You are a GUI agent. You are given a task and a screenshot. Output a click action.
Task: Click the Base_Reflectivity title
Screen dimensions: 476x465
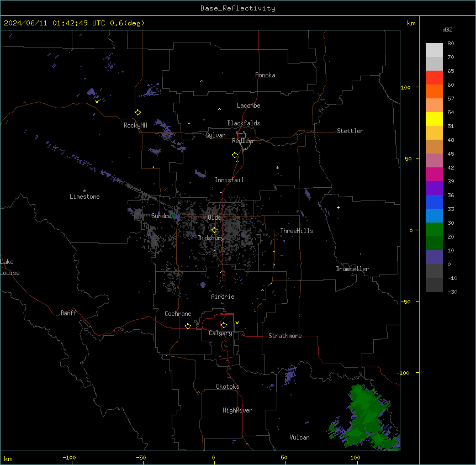click(238, 8)
